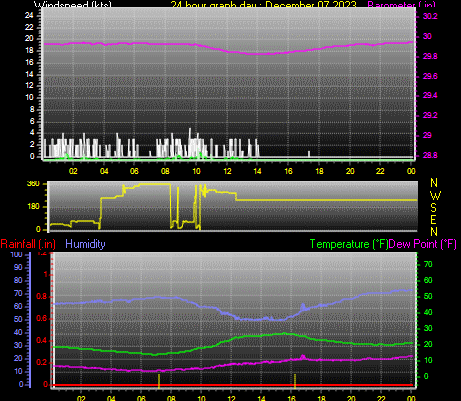This screenshot has height=401, width=461.
Task: Click the magenta Dew Point (°F) legend label
Action: [422, 244]
